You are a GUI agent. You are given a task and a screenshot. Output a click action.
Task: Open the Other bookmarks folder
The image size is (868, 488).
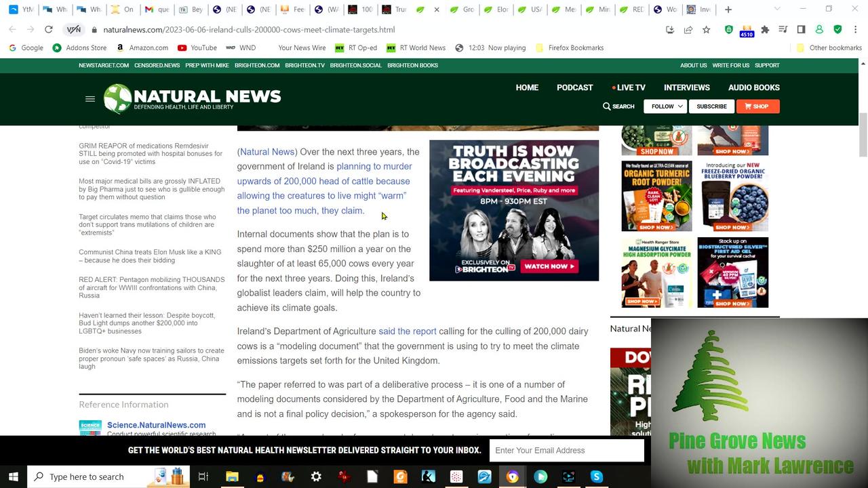click(829, 47)
